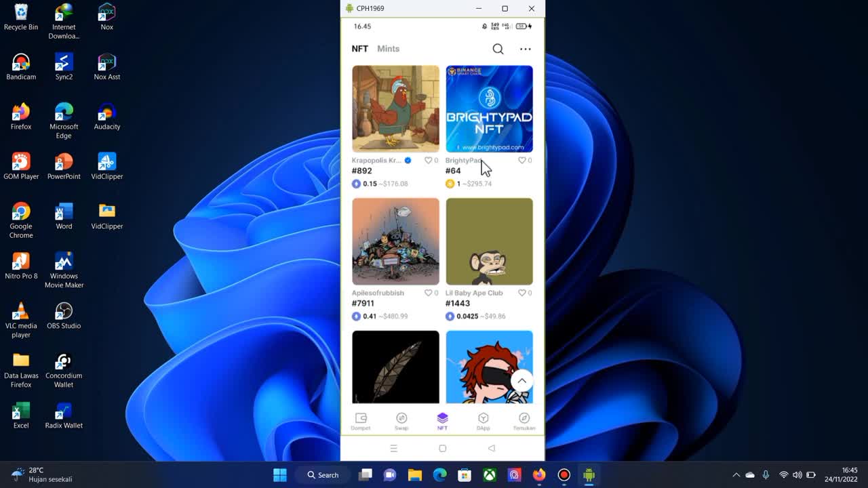This screenshot has width=868, height=488.
Task: Open the search magnifier in NFT app
Action: click(x=498, y=49)
